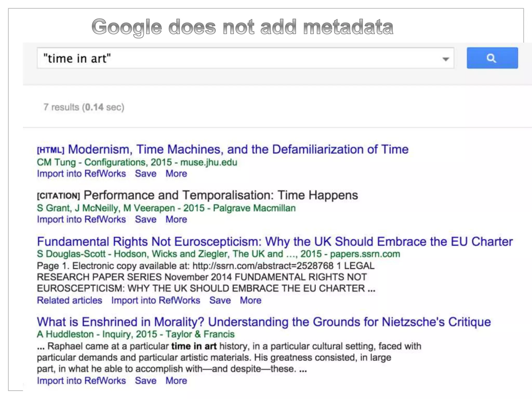532x399 pixels.
Task: Save the Nietzsche's Critique result
Action: (x=145, y=381)
